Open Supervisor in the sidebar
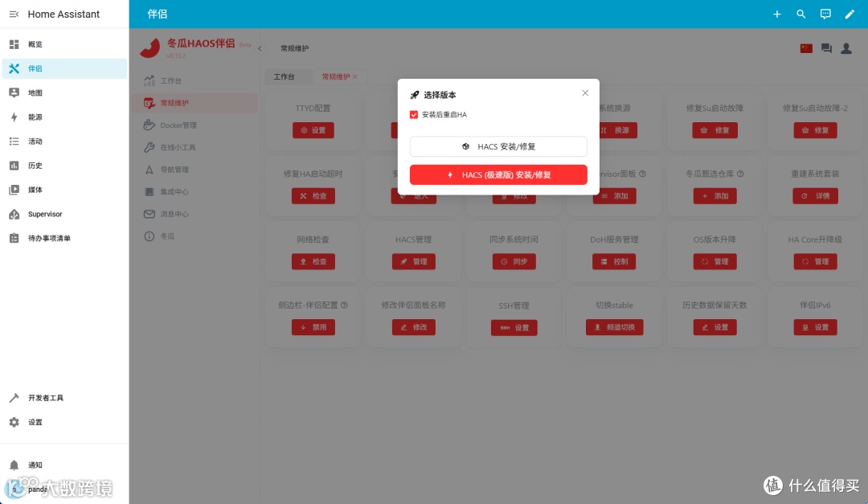This screenshot has width=868, height=504. click(64, 214)
